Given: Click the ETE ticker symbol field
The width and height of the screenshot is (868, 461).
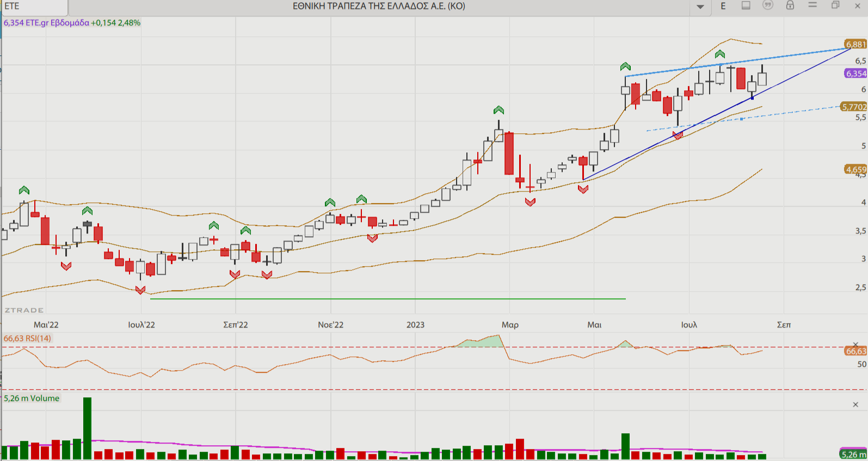Looking at the screenshot, I should (x=34, y=7).
